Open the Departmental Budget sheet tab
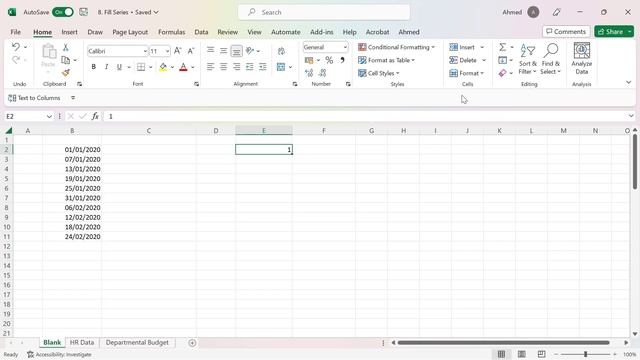640x360 pixels. click(137, 342)
